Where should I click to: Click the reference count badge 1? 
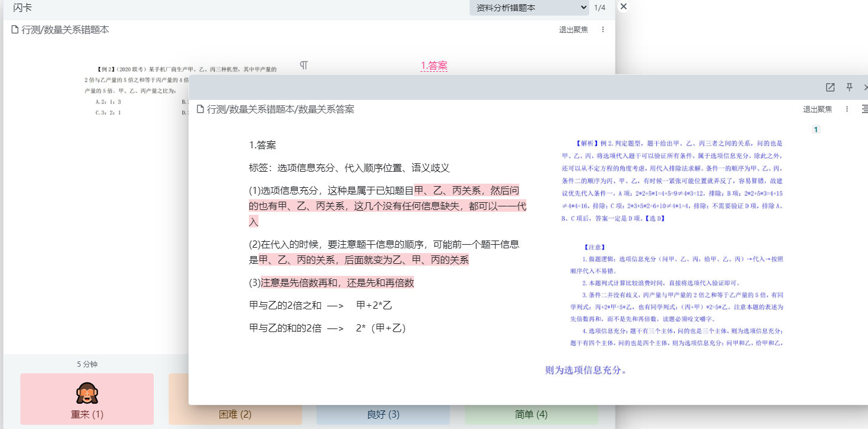(816, 129)
